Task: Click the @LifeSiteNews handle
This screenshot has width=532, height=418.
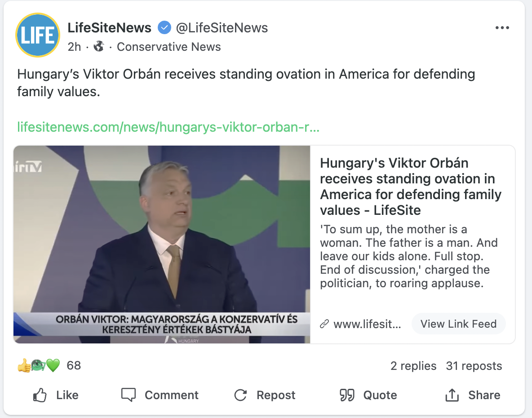Action: click(x=222, y=27)
